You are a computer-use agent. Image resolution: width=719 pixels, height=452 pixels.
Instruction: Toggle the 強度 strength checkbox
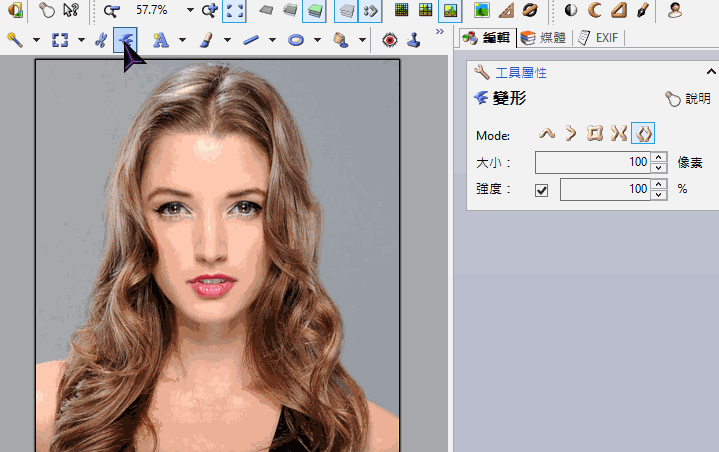coord(542,189)
